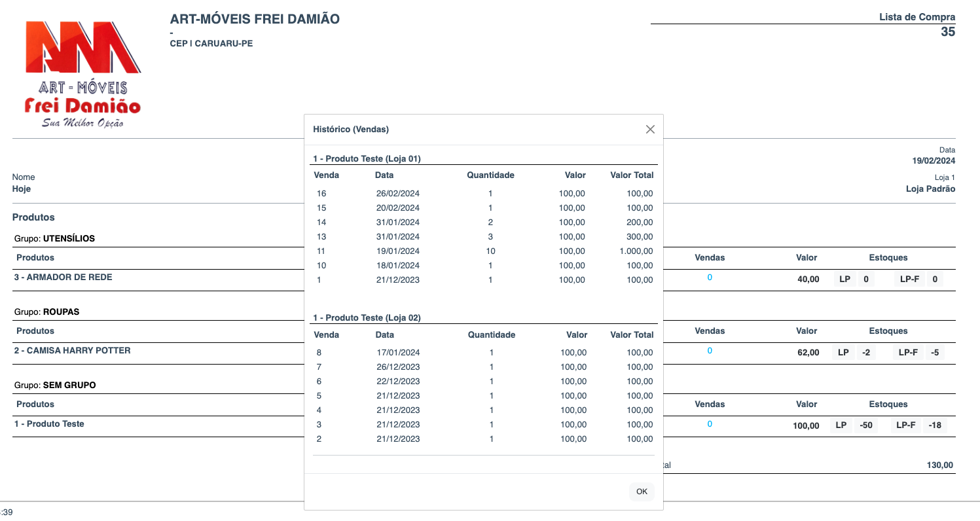Open Vendas link for CAMISA HARRY POTTER
Image resolution: width=980 pixels, height=521 pixels.
pos(710,351)
